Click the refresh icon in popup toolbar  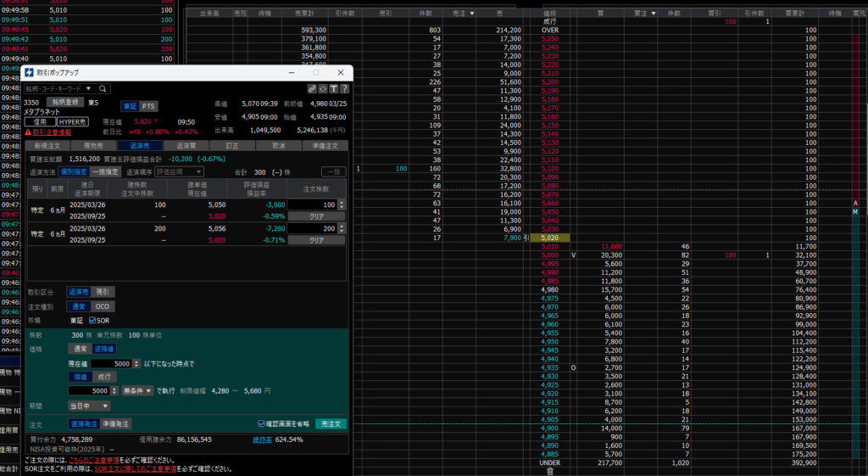tap(323, 88)
